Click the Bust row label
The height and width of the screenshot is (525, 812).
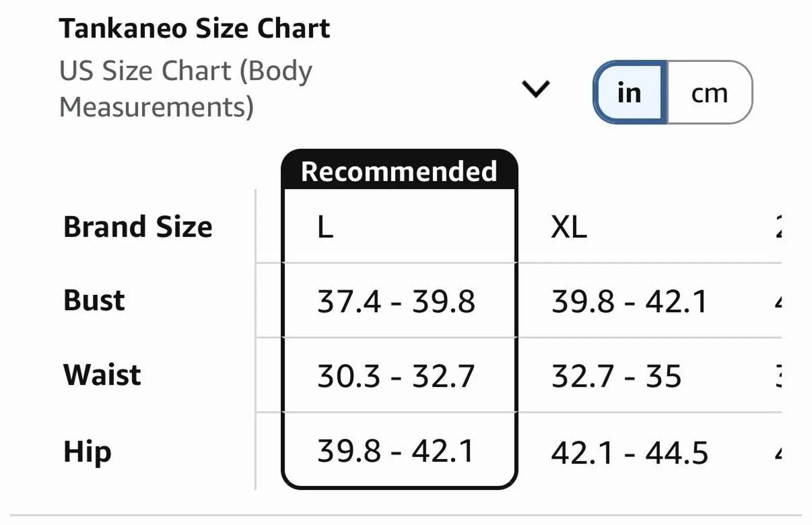pyautogui.click(x=94, y=300)
